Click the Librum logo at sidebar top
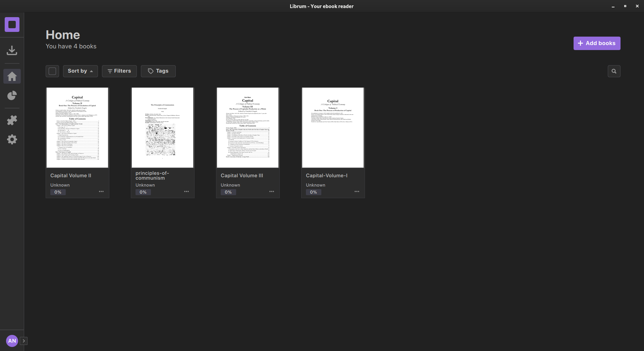The height and width of the screenshot is (351, 644). (x=12, y=24)
